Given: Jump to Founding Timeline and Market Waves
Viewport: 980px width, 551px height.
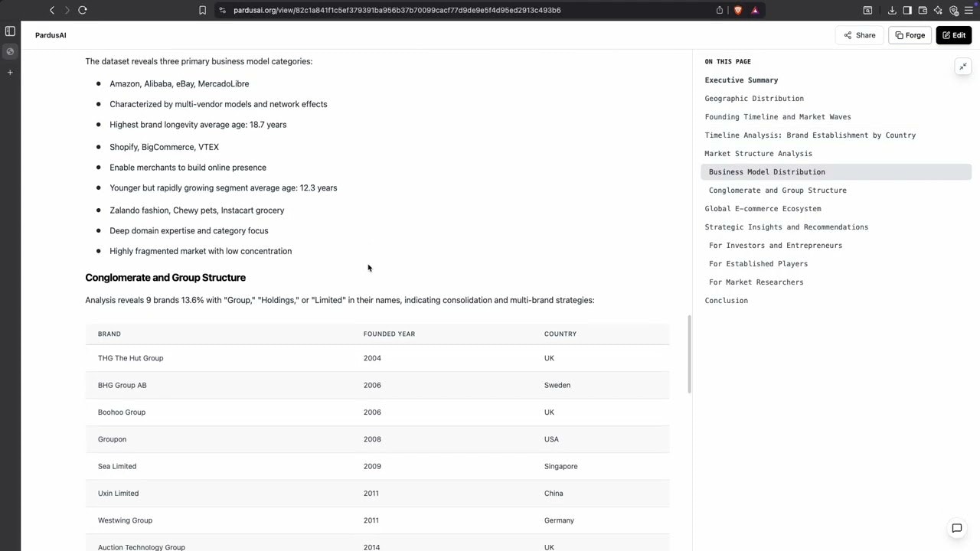Looking at the screenshot, I should 778,117.
